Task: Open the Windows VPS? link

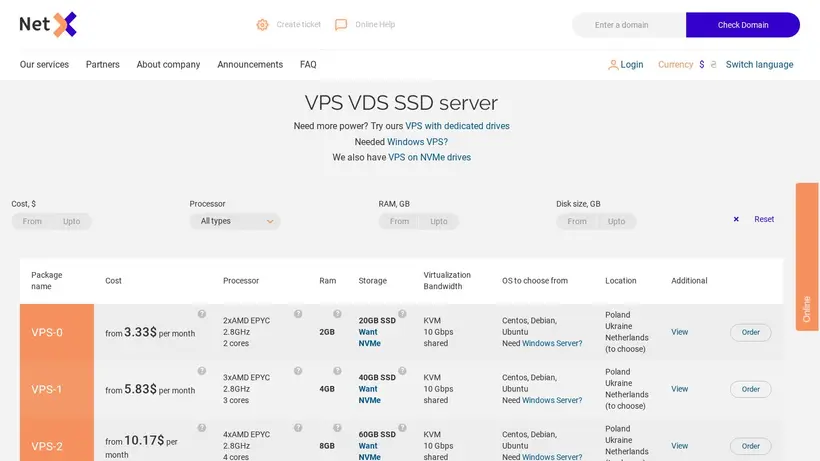Action: click(x=417, y=142)
